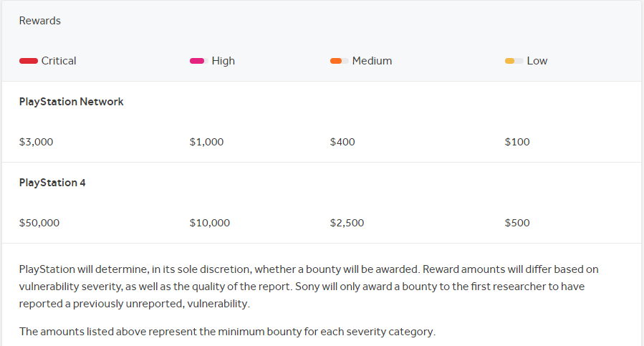Click the yellow Low severity indicator
Image resolution: width=644 pixels, height=346 pixels.
tap(514, 61)
